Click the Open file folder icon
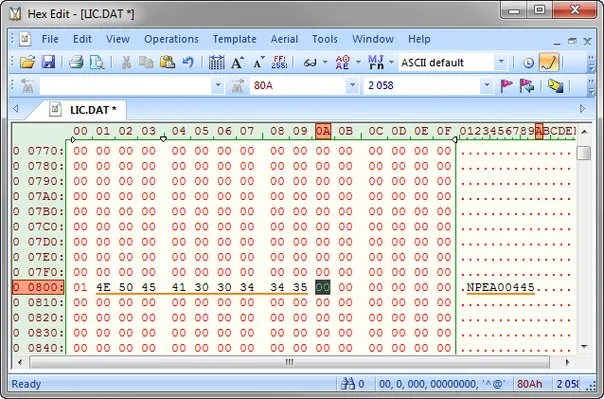Screen dimensions: 604x399 pos(27,62)
